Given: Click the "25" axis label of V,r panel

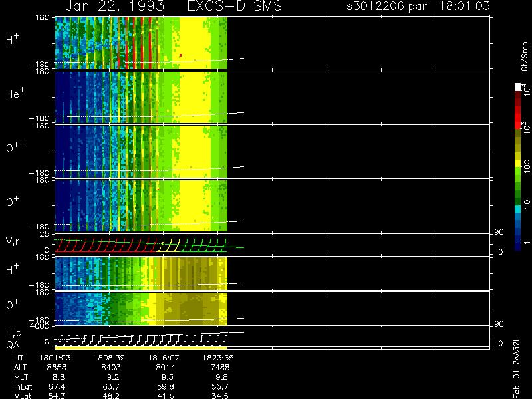Looking at the screenshot, I should pos(45,234).
